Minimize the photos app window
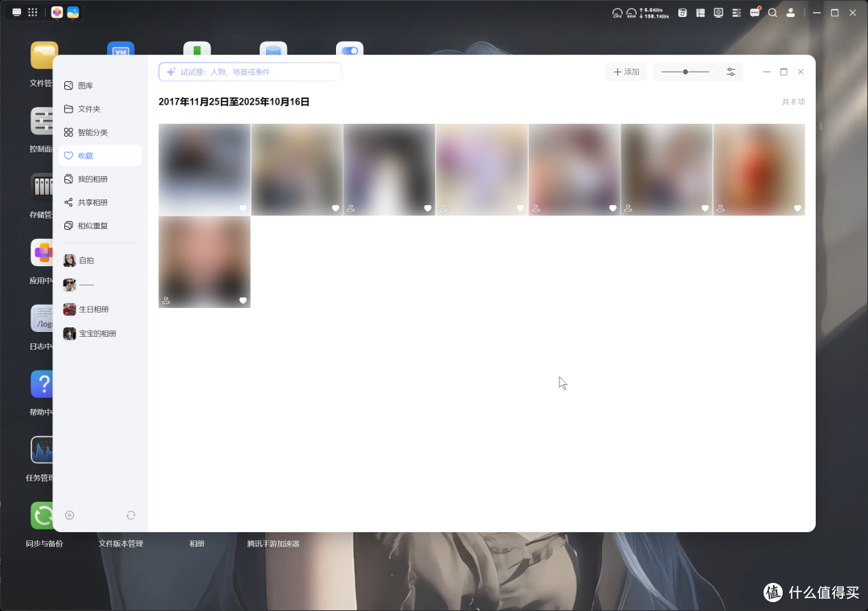868x611 pixels. coord(767,72)
